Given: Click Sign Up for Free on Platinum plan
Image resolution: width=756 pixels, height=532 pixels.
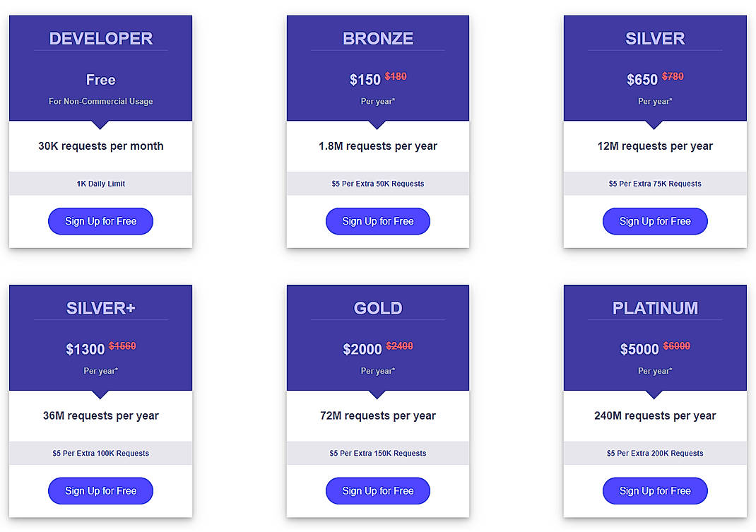Looking at the screenshot, I should click(x=654, y=491).
